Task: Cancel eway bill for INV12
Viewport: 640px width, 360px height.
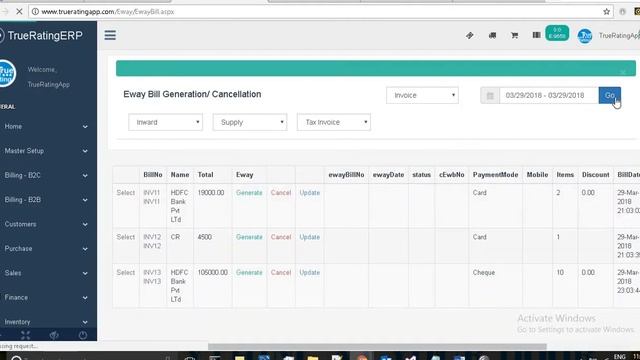Action: point(281,237)
